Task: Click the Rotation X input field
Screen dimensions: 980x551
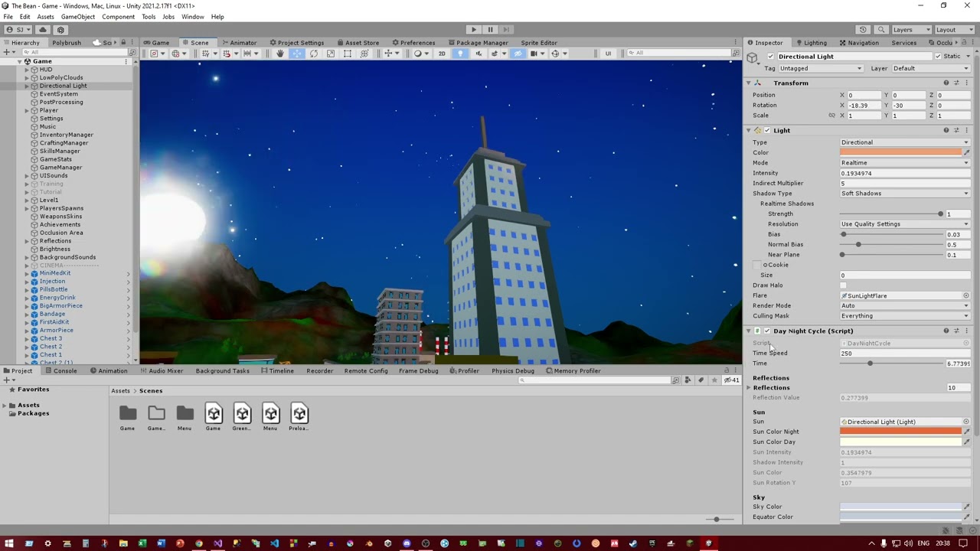Action: [864, 105]
